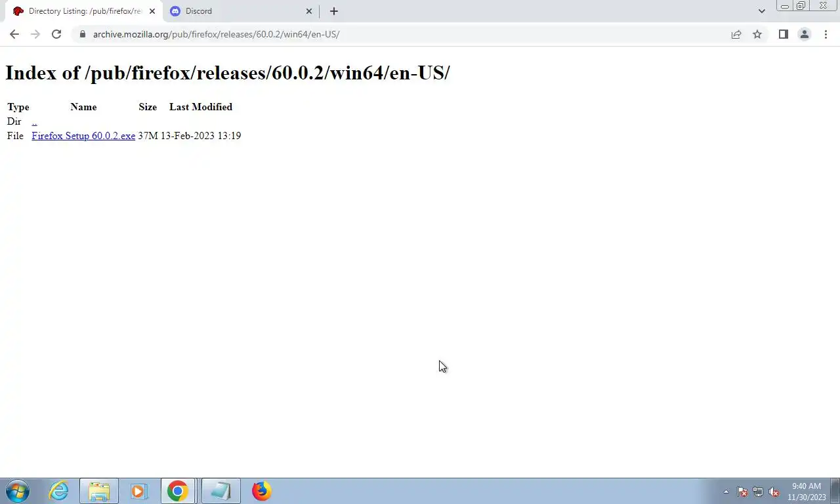
Task: Close the Directory Listing tab
Action: point(152,11)
